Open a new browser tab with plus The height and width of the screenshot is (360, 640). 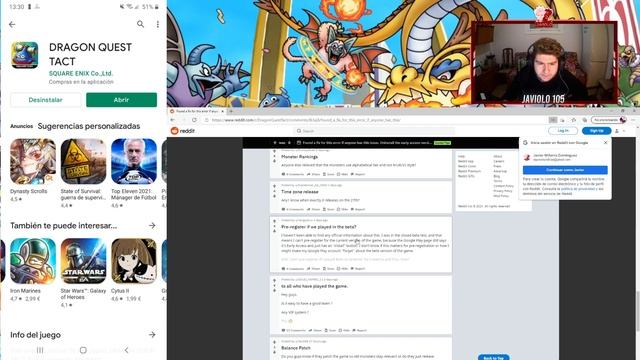pos(231,111)
